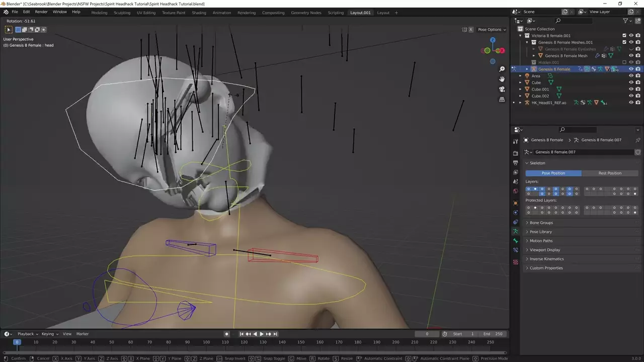Image resolution: width=644 pixels, height=362 pixels.
Task: Open the Tool properties tab icon
Action: point(515,142)
